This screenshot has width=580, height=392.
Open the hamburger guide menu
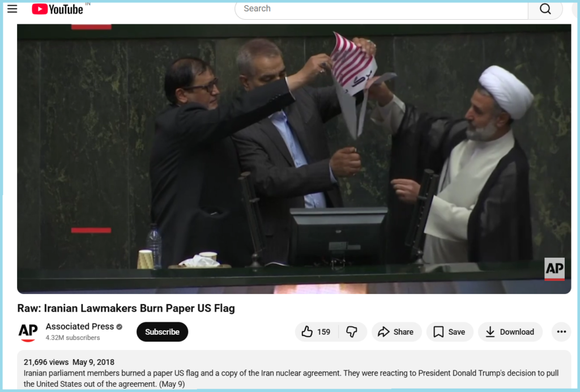12,9
